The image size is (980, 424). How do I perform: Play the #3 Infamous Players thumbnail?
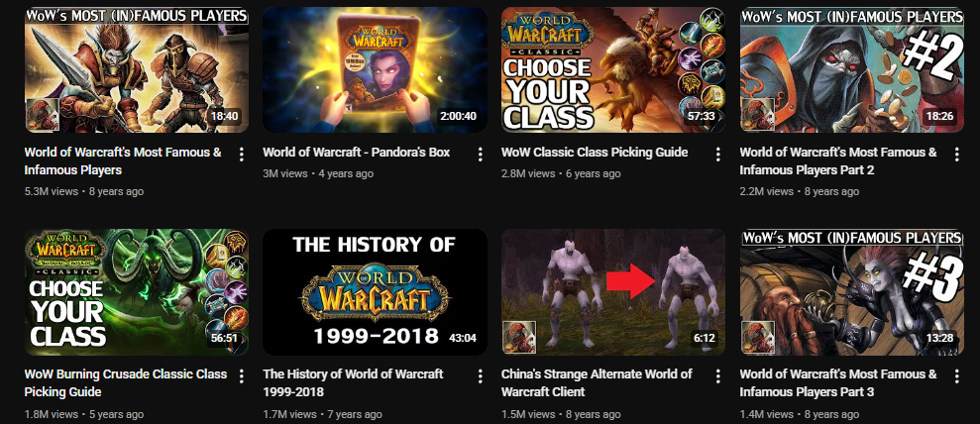point(852,291)
